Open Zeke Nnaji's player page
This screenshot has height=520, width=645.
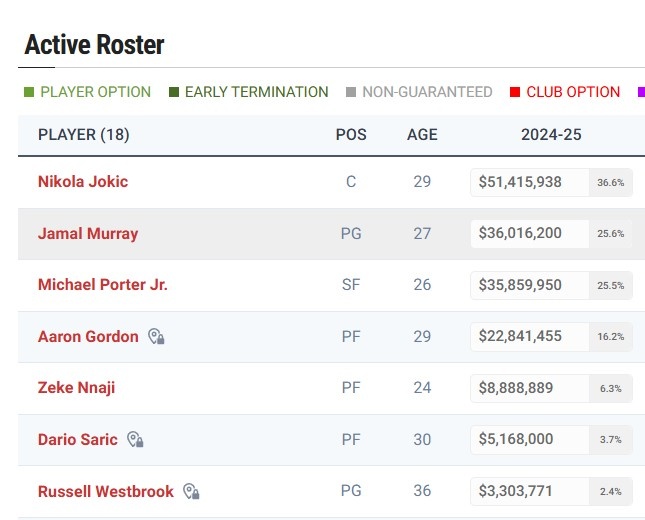tap(76, 388)
